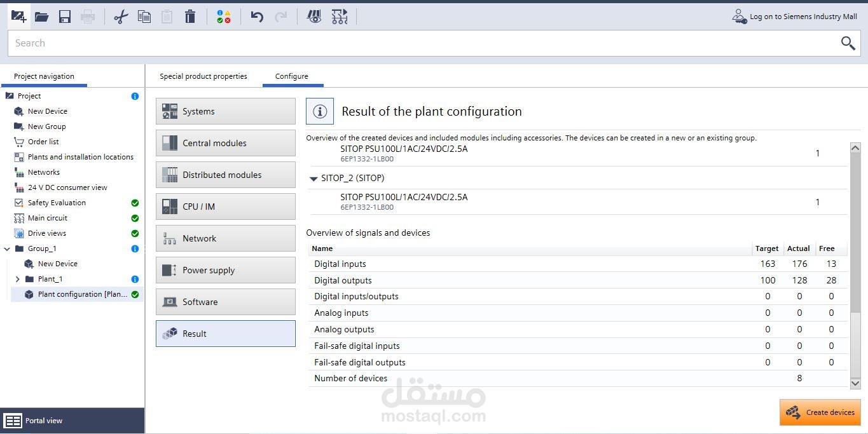The width and height of the screenshot is (868, 434).
Task: Select the Result step
Action: tap(226, 334)
